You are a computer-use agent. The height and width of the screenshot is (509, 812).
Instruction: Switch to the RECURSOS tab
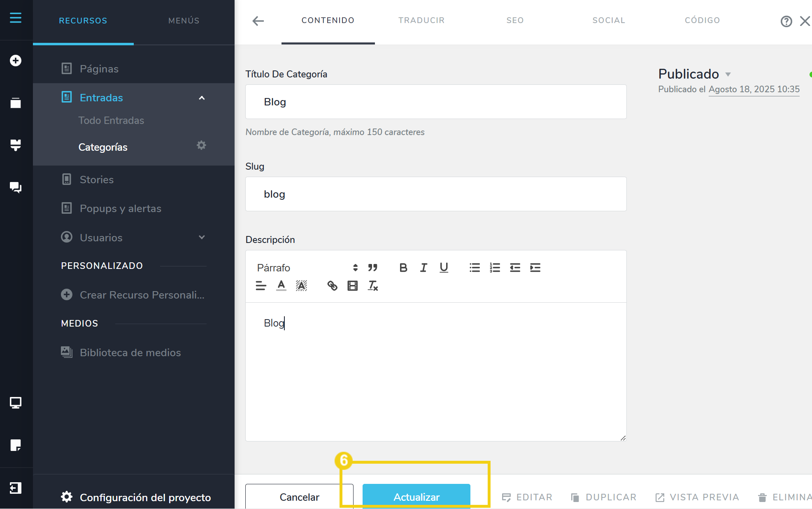83,21
